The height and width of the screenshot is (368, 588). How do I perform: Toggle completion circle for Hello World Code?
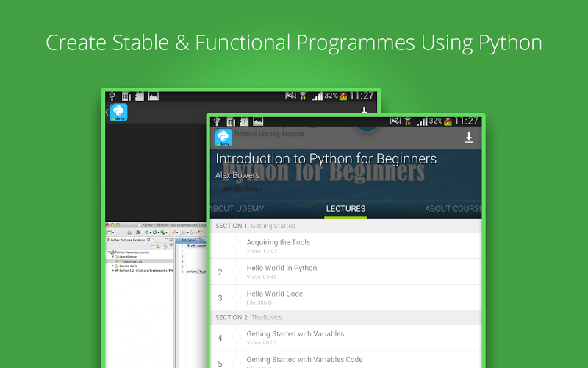click(x=236, y=297)
